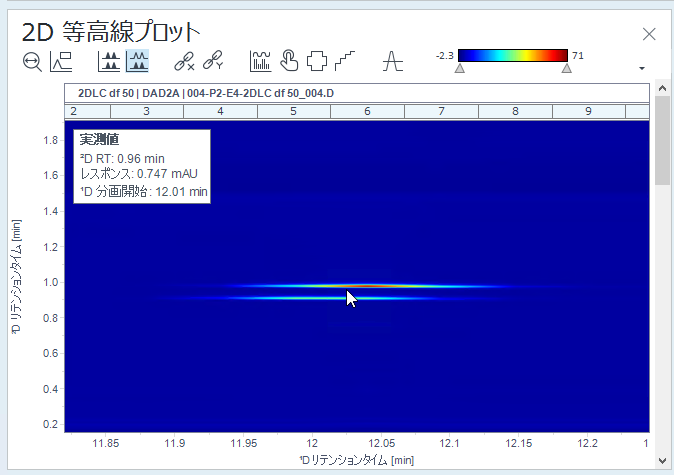Viewport: 674px width, 475px height.
Task: Click the chromatogram signal bars icon
Action: (260, 61)
